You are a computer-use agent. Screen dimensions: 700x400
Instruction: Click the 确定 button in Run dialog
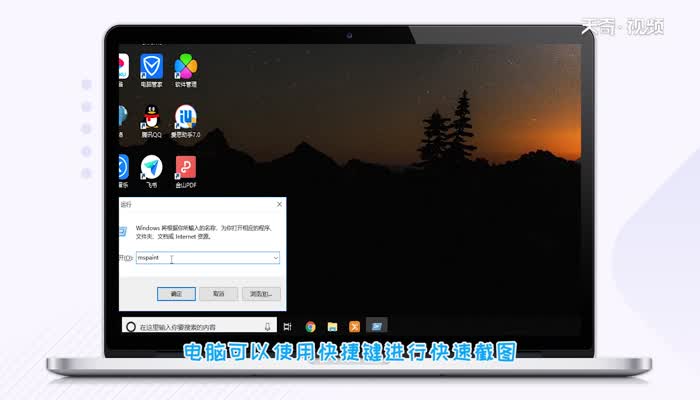coord(176,294)
